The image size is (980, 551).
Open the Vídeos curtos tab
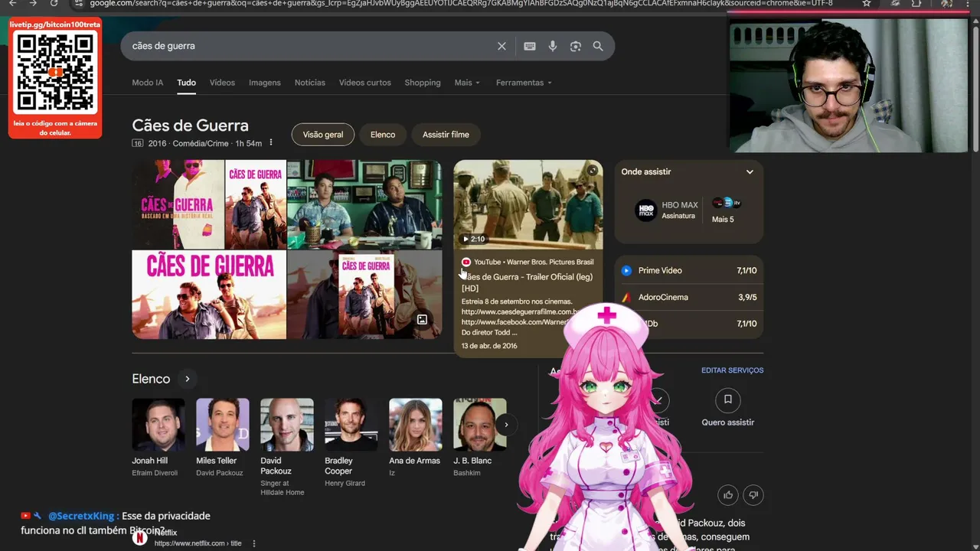click(365, 83)
